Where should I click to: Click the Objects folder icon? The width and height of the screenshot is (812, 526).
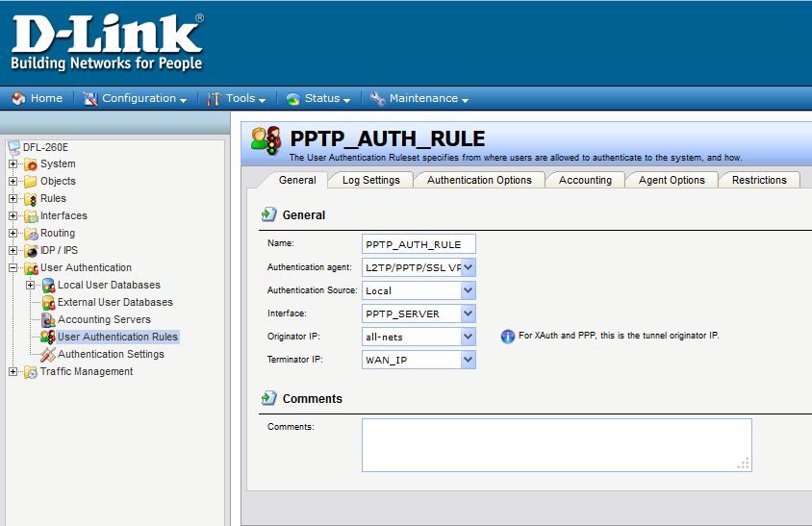[31, 181]
